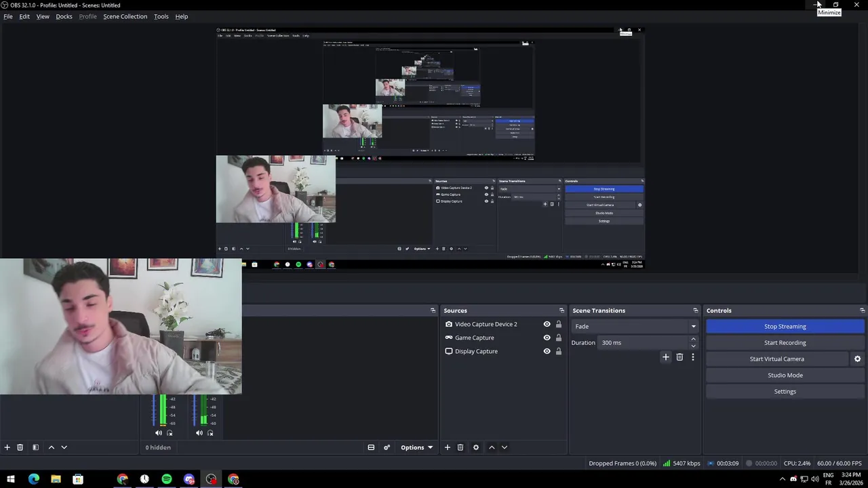Toggle monitoring headphones on left mixer channel

(170, 433)
